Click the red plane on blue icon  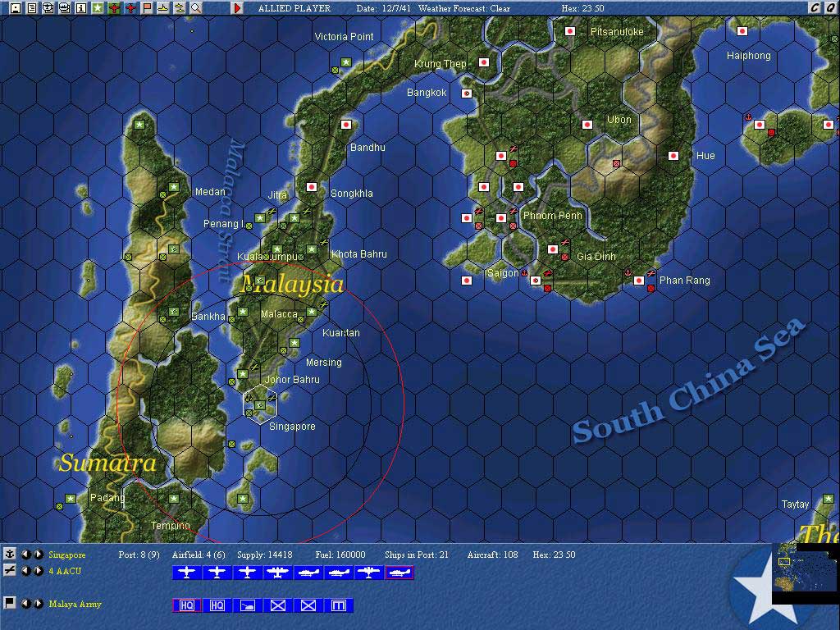point(130,8)
